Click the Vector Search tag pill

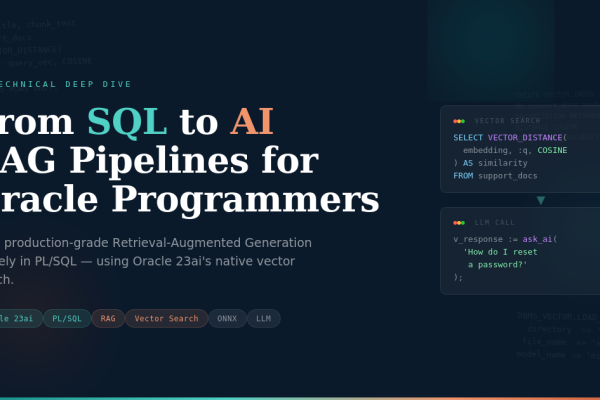point(166,318)
